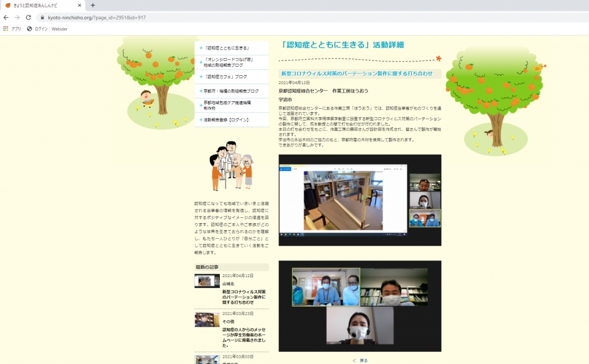Click 京都認知症総合センター 作業工房ほうおう text
The image size is (589, 364).
point(323,91)
